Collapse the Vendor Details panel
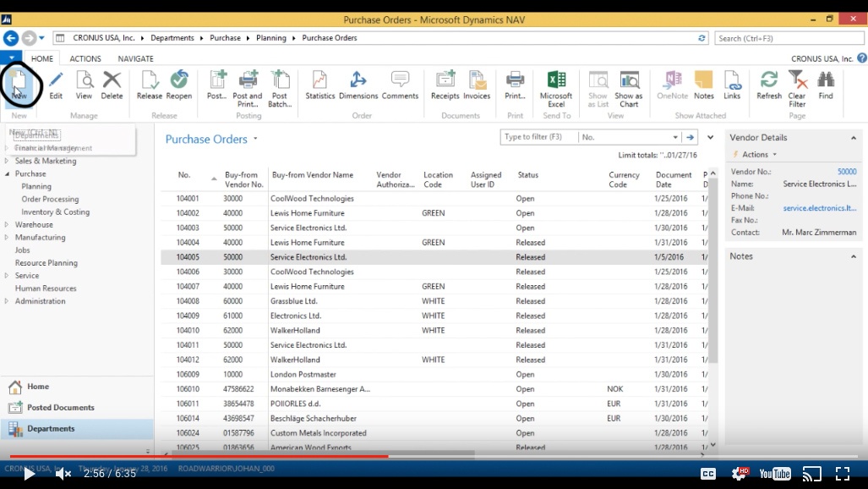The width and height of the screenshot is (868, 489). (x=853, y=138)
